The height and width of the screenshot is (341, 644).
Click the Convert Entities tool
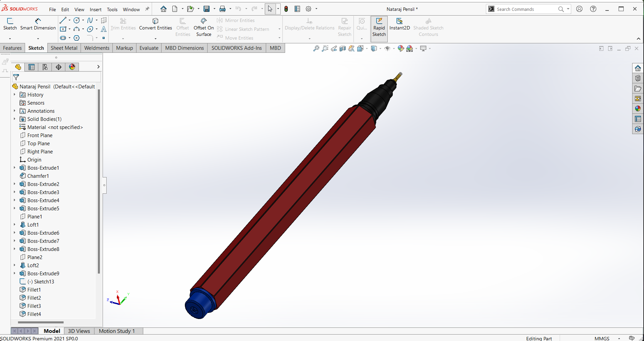[x=155, y=24]
